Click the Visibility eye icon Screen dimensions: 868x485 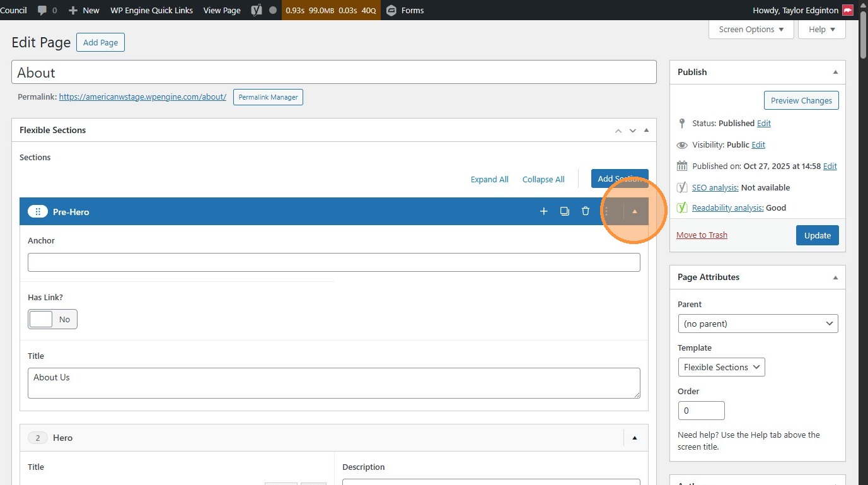(x=682, y=145)
